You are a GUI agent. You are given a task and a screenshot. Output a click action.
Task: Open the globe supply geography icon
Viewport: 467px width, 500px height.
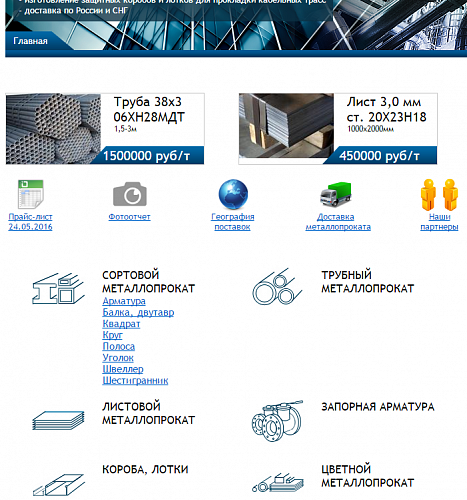pyautogui.click(x=233, y=194)
